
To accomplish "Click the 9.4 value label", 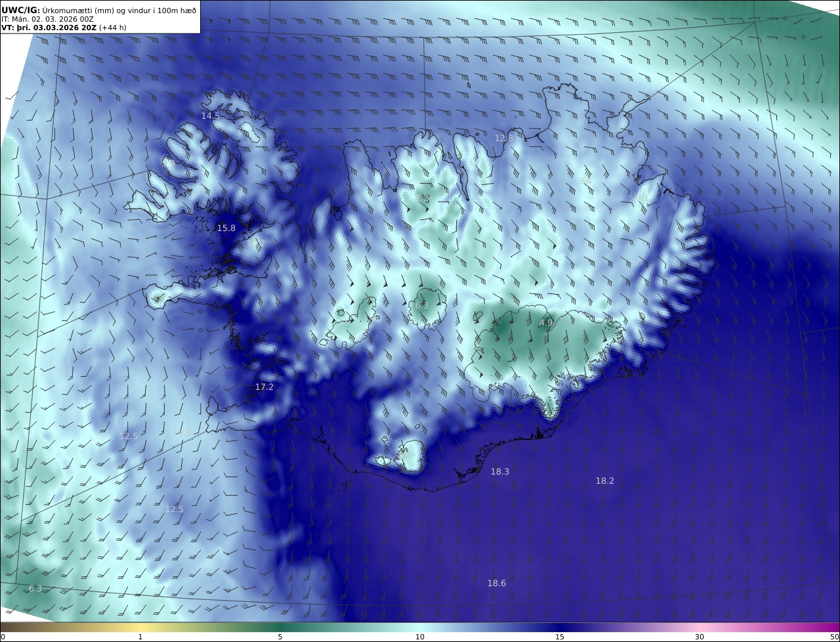I will [x=585, y=180].
